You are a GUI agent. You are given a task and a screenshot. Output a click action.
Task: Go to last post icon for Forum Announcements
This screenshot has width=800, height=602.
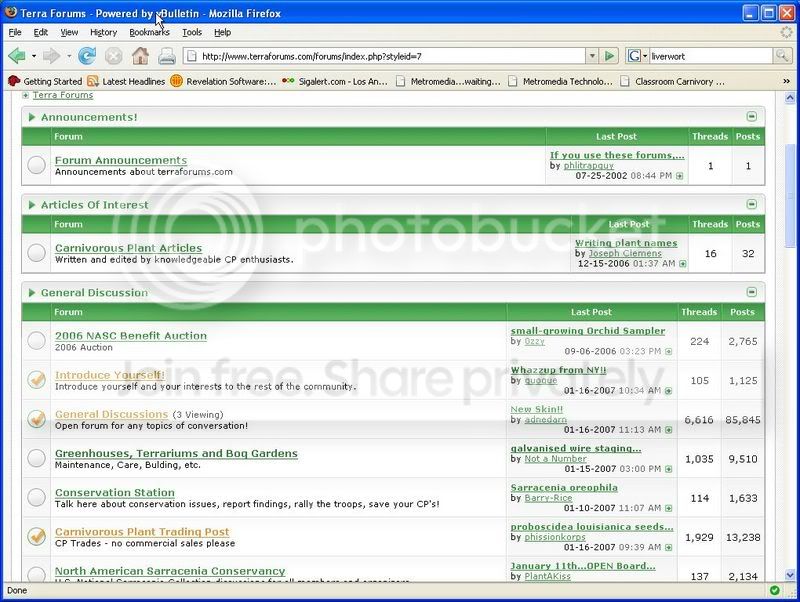pyautogui.click(x=680, y=176)
